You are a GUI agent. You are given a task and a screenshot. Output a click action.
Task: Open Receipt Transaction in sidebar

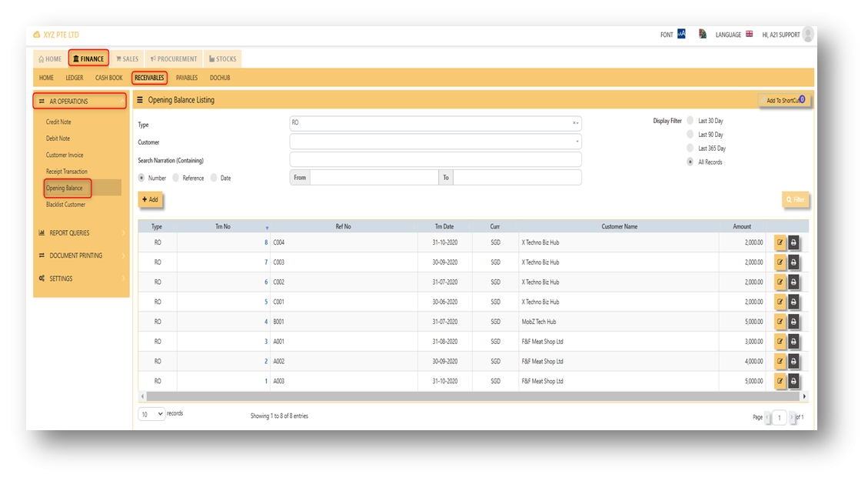click(66, 172)
